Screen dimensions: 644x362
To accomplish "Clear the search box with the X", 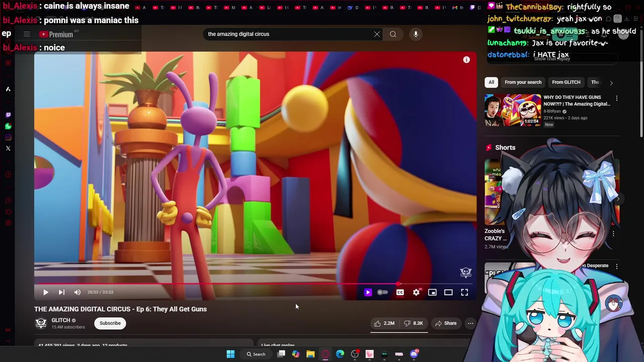I will (x=377, y=34).
